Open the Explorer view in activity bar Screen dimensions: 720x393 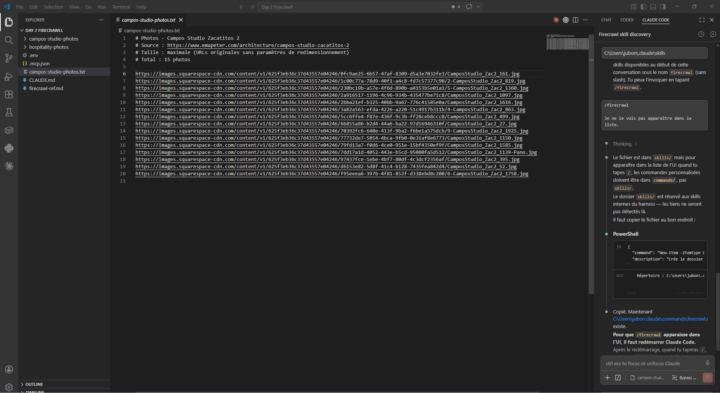9,22
